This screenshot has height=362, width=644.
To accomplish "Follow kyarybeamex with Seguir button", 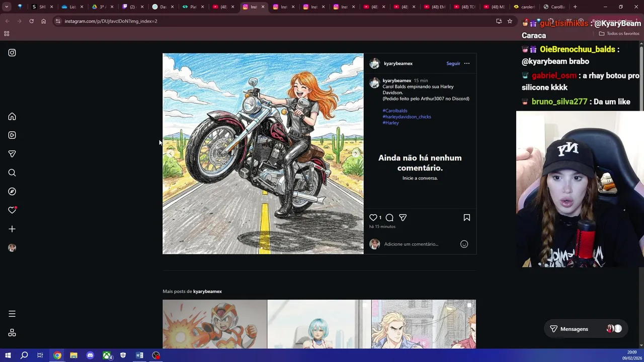I will coord(453,63).
